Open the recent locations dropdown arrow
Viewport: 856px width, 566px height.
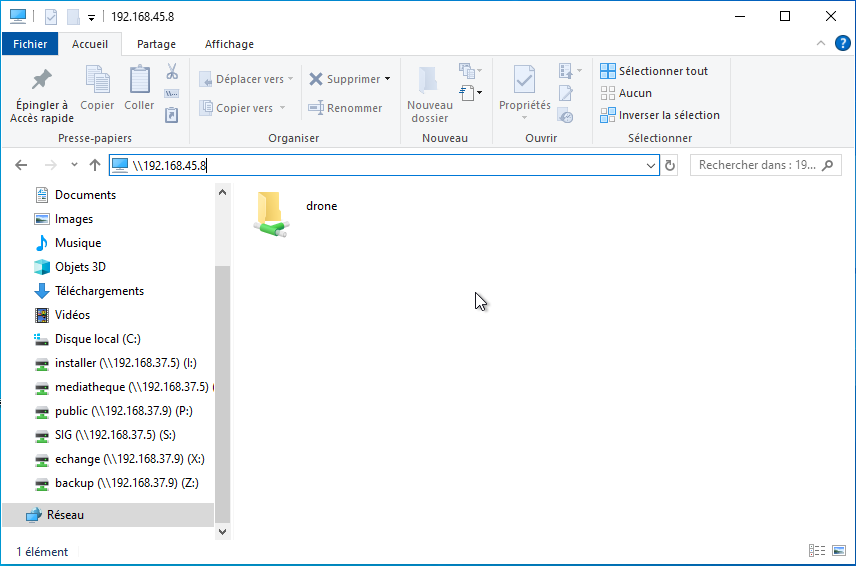(x=73, y=165)
